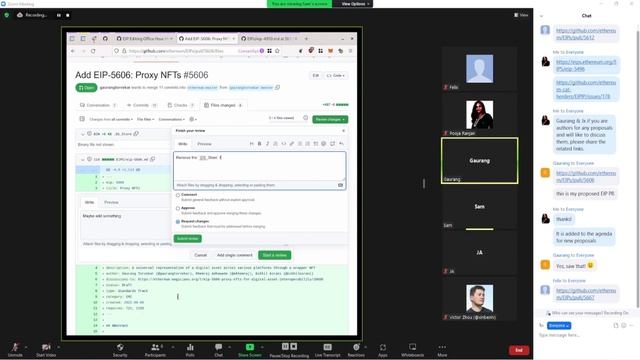Image resolution: width=640 pixels, height=360 pixels.
Task: Open the View Options dropdown at top
Action: (x=353, y=4)
